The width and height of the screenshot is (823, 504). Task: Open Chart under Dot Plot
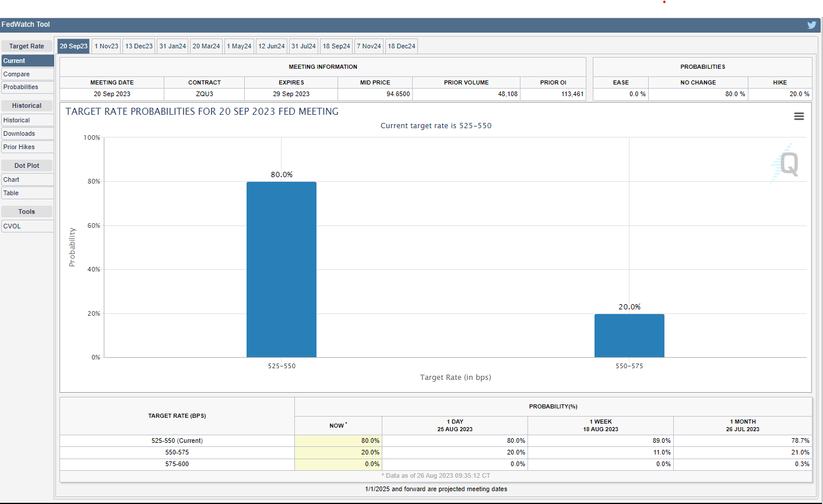(27, 179)
